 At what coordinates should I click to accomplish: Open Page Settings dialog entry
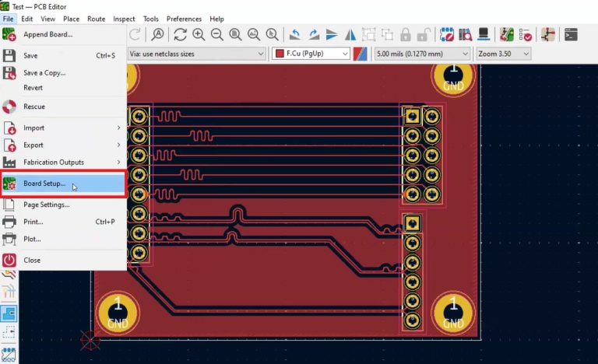pos(63,205)
